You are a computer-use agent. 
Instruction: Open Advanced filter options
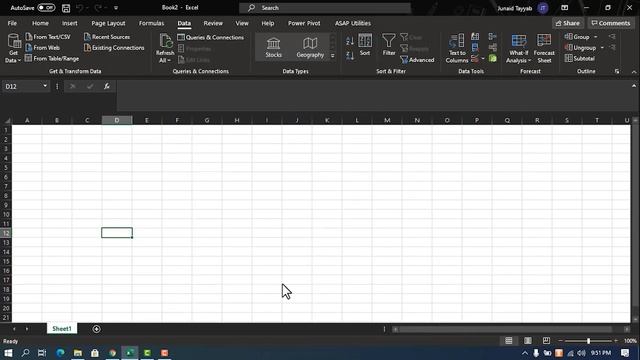[x=417, y=60]
